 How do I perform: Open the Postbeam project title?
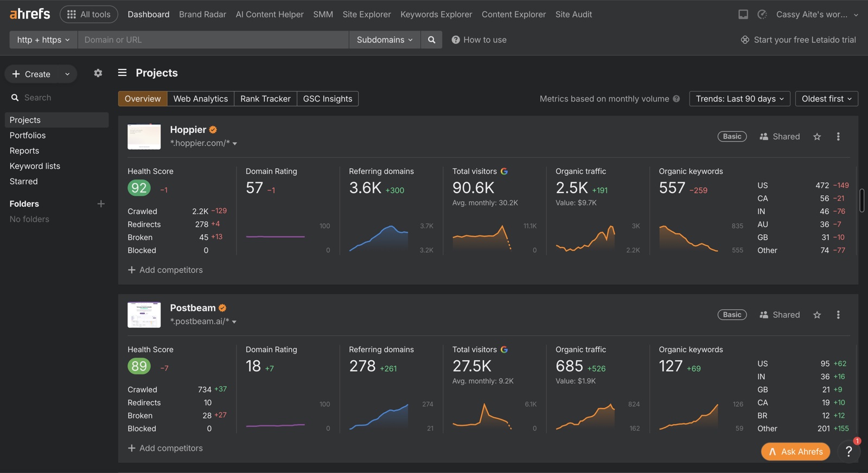(193, 308)
